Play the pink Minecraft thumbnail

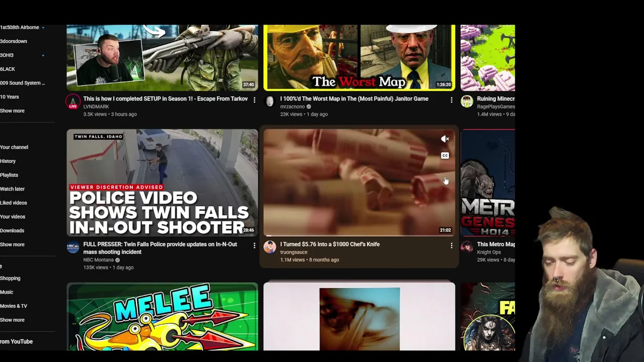click(x=488, y=57)
